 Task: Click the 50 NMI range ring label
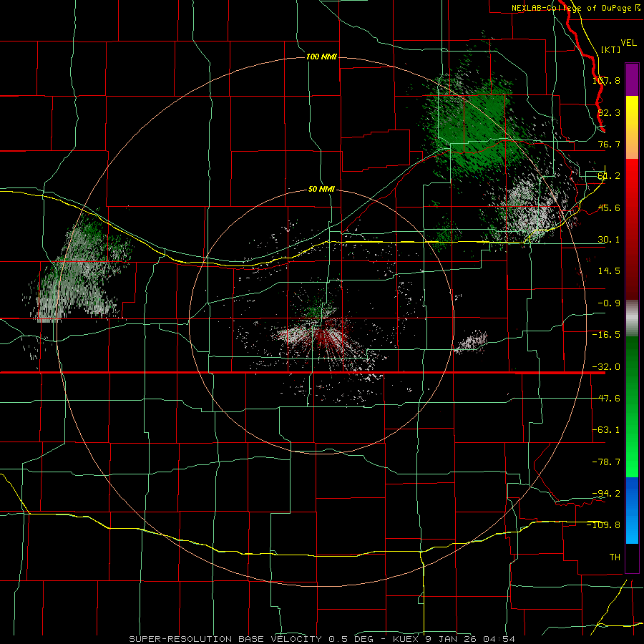tap(321, 190)
